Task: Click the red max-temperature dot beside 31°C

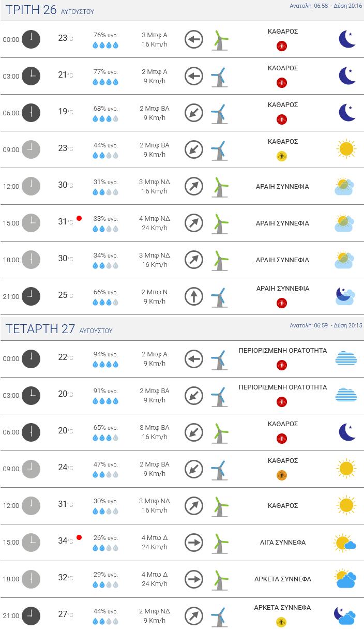Action: point(79,218)
